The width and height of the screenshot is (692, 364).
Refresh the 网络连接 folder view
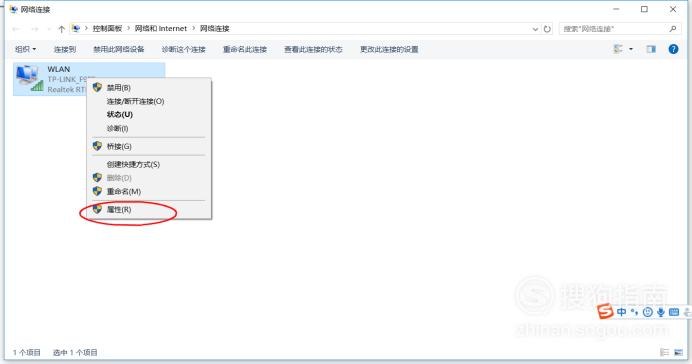pyautogui.click(x=547, y=29)
